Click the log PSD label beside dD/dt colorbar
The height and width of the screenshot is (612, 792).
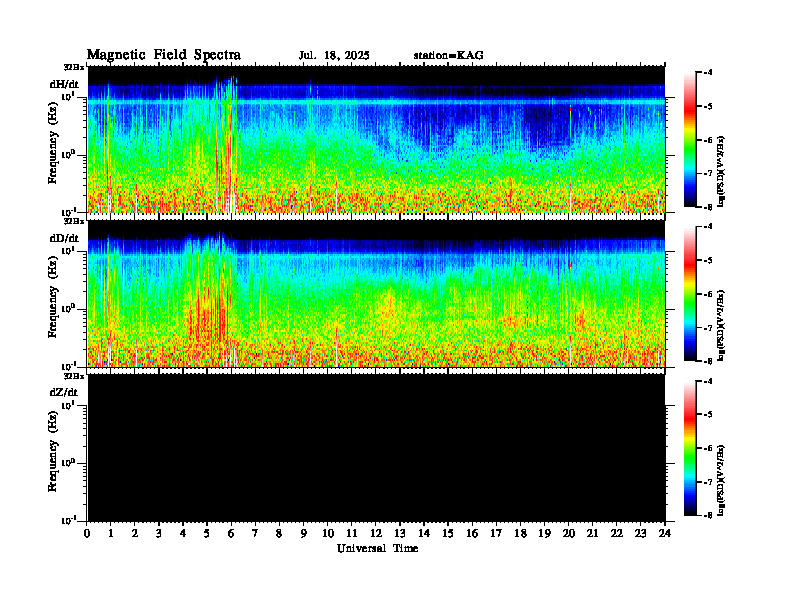tap(720, 326)
